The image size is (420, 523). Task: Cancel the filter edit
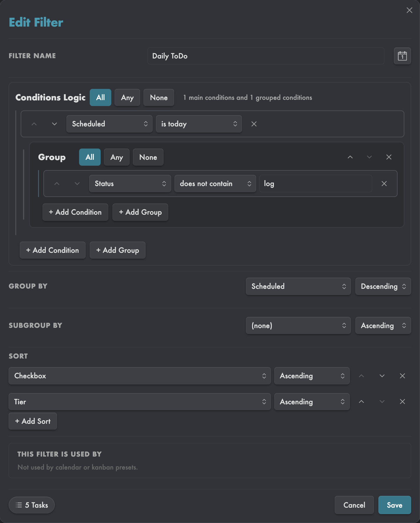pos(354,505)
